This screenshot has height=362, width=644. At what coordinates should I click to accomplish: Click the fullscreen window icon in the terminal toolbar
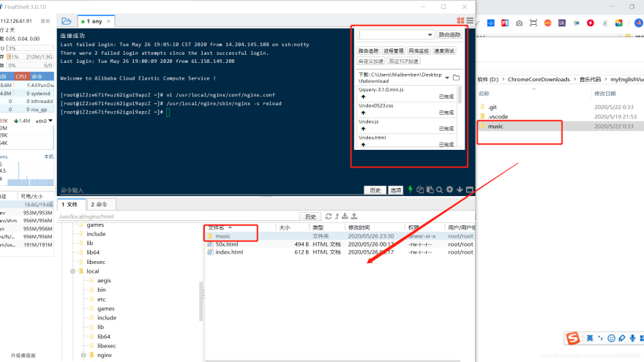[x=469, y=189]
